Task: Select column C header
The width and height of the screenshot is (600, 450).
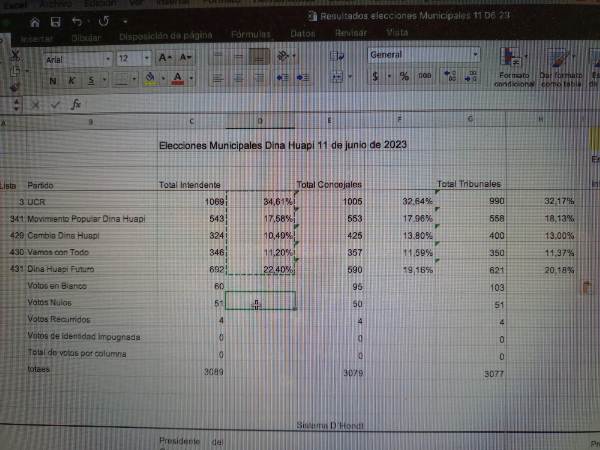Action: pyautogui.click(x=191, y=121)
